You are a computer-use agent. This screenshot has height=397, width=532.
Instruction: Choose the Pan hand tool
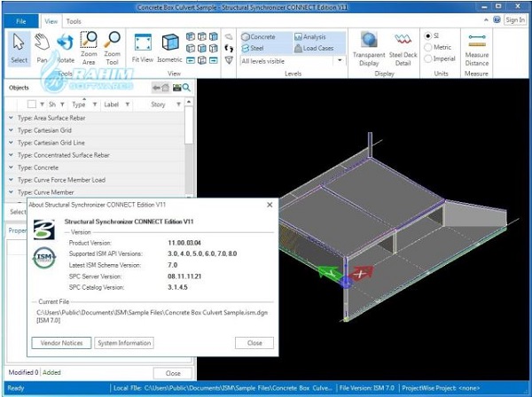(42, 49)
